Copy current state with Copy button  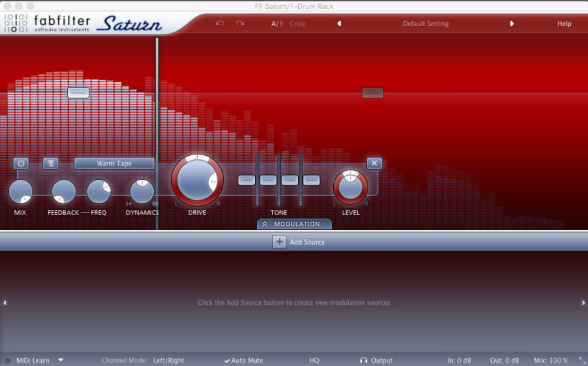[x=297, y=23]
